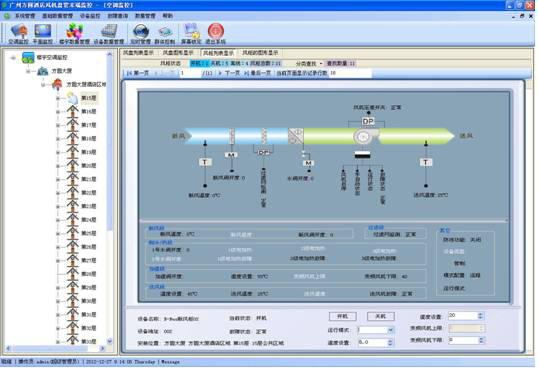
Task: Open the 空调监控 toolbar icon
Action: click(x=19, y=31)
